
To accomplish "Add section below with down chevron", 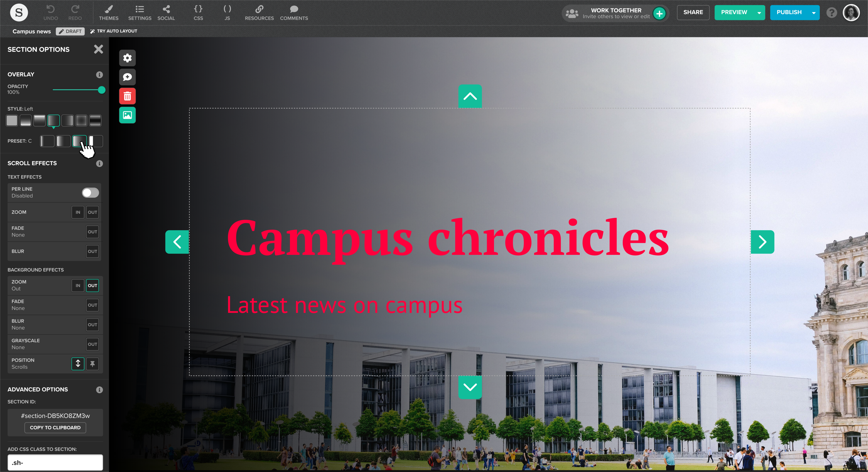I will pos(470,387).
